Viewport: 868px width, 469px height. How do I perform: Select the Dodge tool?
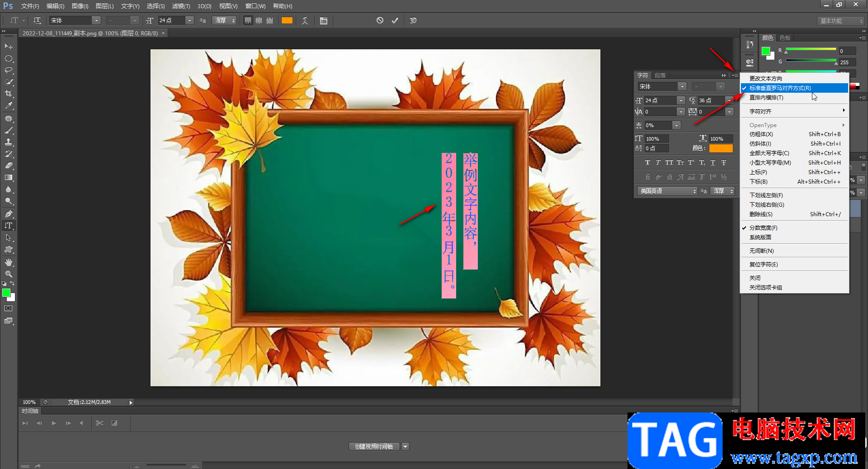click(9, 201)
